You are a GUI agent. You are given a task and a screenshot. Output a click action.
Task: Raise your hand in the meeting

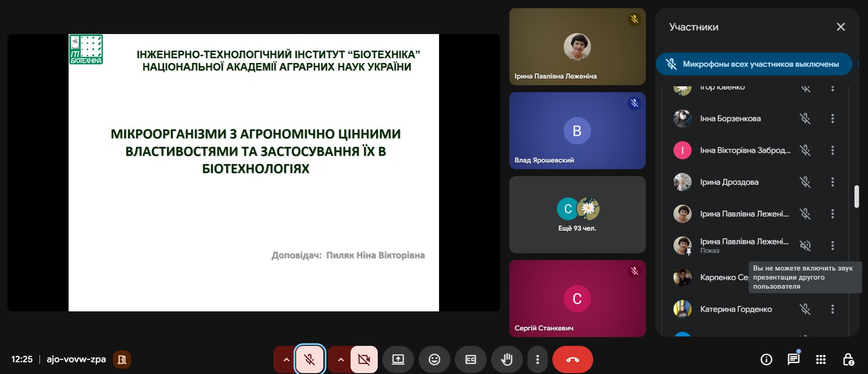pos(507,359)
